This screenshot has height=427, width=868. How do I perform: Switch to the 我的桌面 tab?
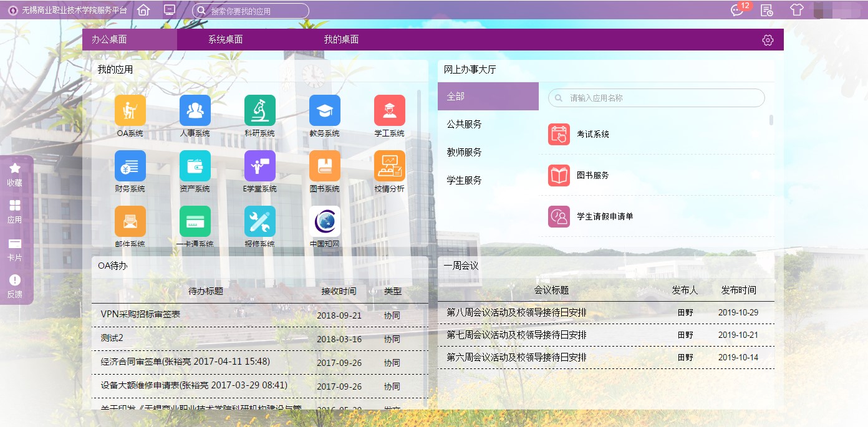click(x=341, y=39)
